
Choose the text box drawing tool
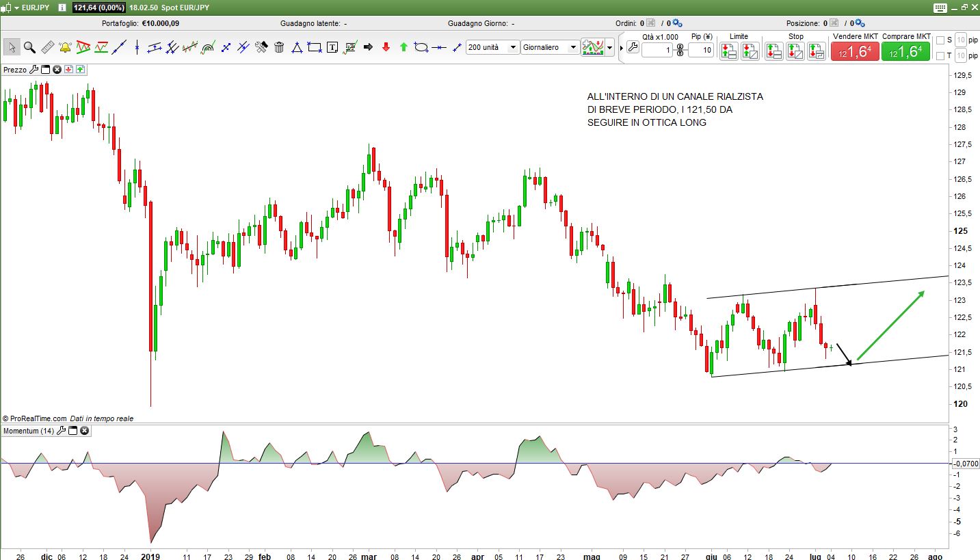[332, 47]
